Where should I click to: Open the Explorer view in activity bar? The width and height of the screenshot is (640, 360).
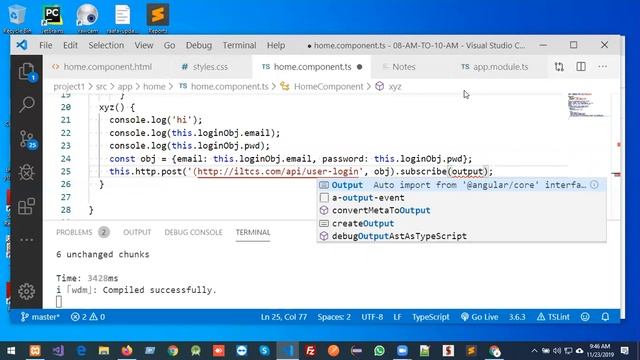coord(27,72)
